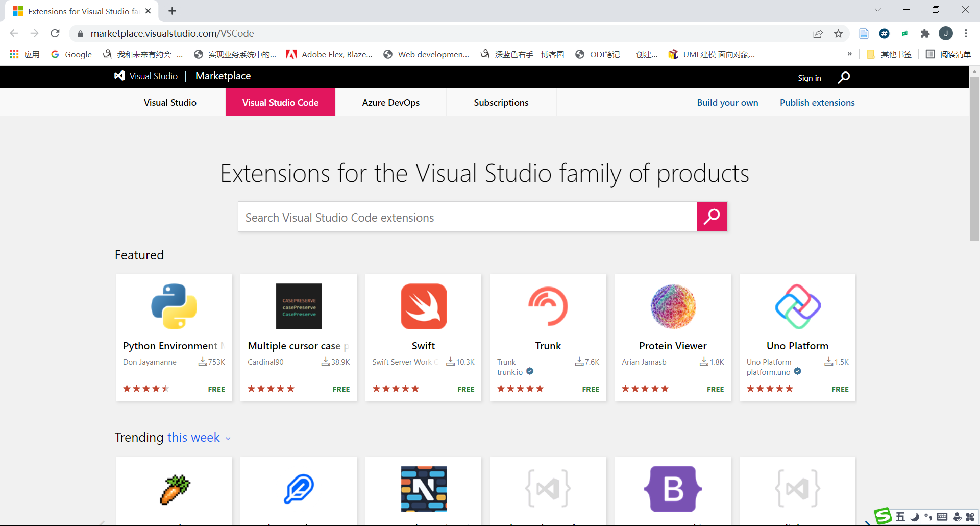Click the hashtag extension toolbar icon
This screenshot has width=980, height=526.
885,33
